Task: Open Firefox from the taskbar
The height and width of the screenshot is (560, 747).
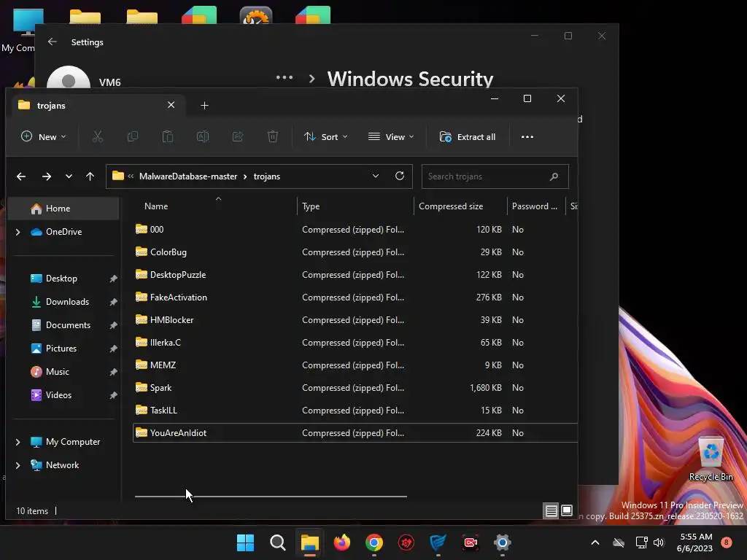Action: pos(341,542)
